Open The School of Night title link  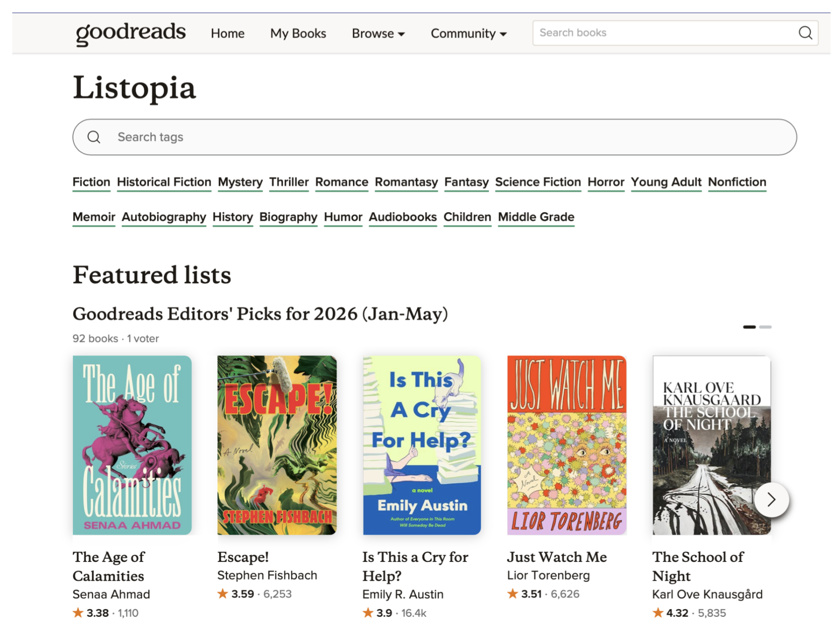[698, 566]
